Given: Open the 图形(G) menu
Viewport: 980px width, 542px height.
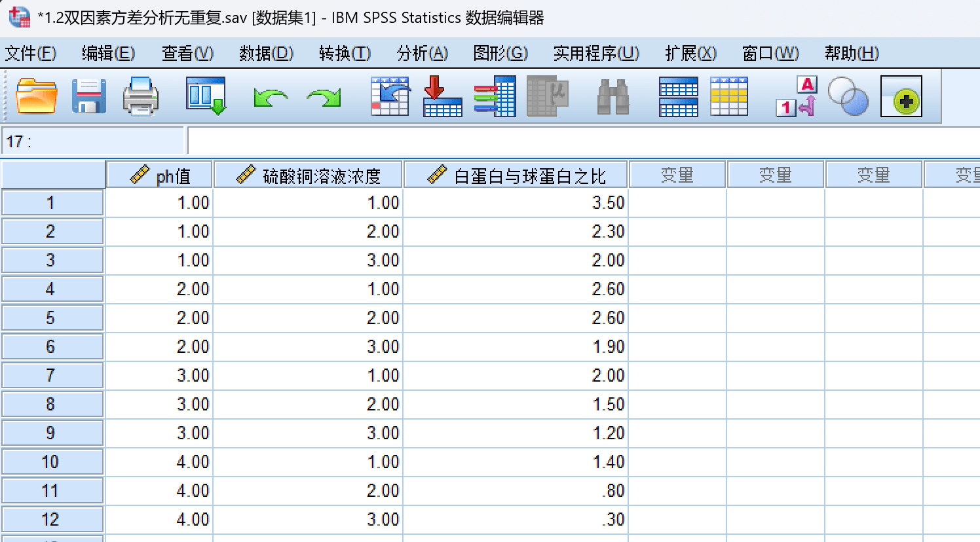Looking at the screenshot, I should 500,53.
